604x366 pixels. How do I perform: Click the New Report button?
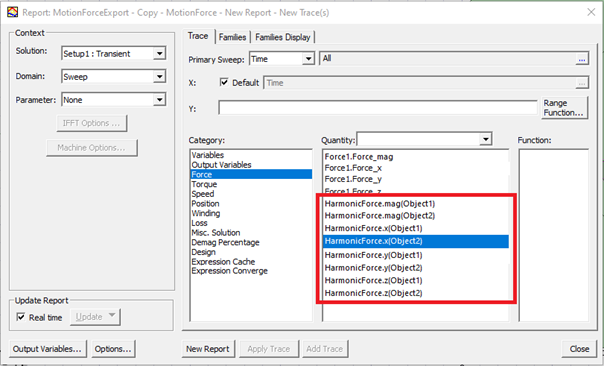pyautogui.click(x=208, y=349)
